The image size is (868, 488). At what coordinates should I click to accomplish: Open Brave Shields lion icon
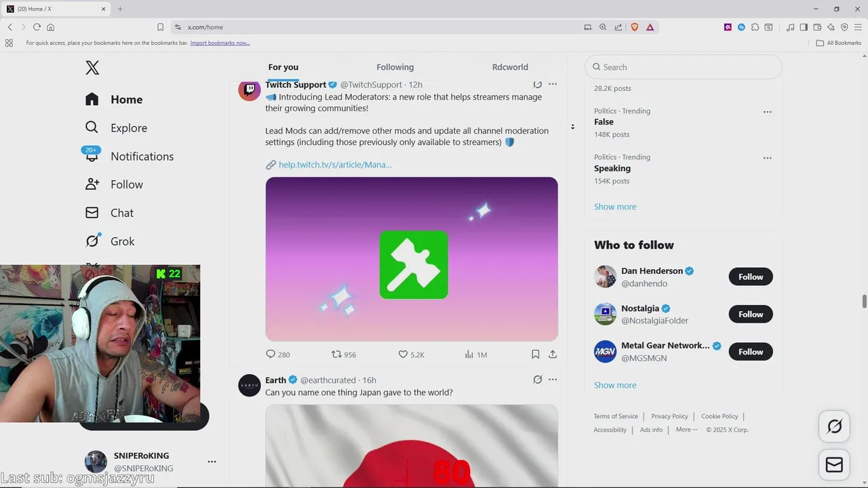[x=635, y=27]
